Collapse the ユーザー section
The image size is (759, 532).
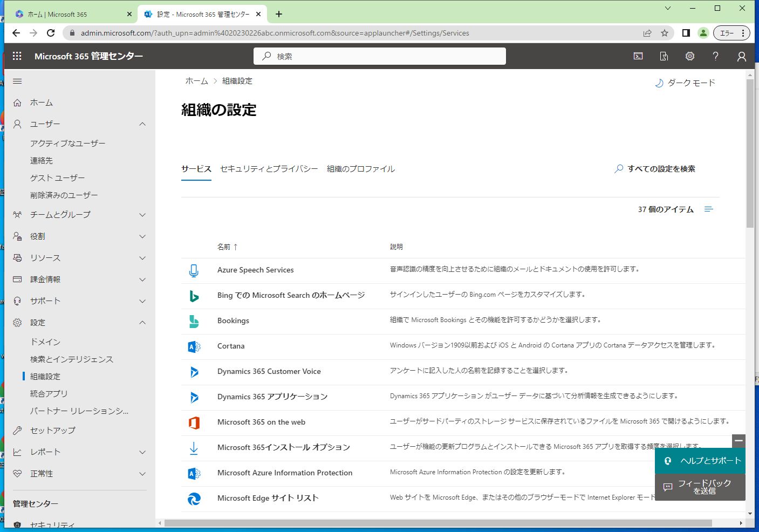point(142,124)
